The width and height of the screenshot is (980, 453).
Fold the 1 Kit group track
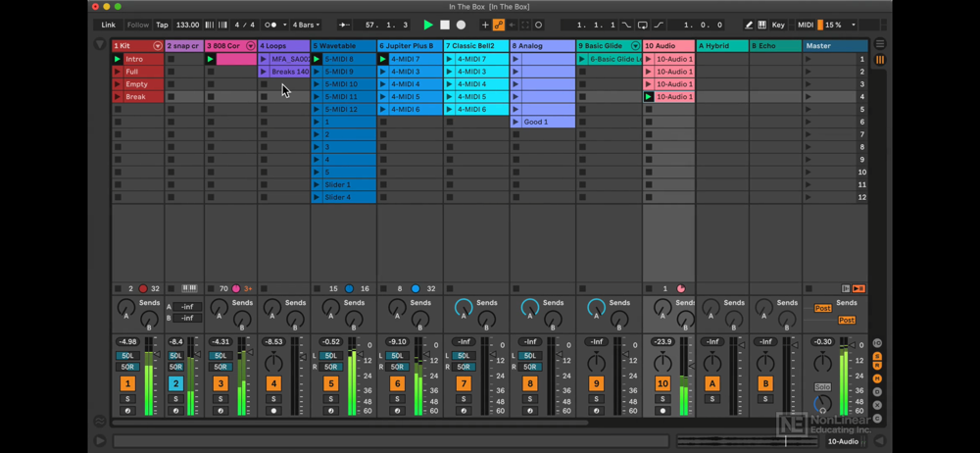click(158, 46)
